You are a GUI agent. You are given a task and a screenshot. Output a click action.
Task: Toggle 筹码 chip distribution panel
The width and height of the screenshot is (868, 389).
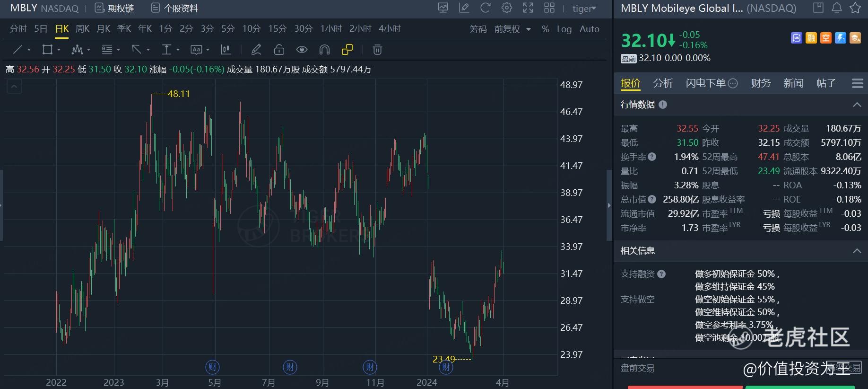point(478,29)
